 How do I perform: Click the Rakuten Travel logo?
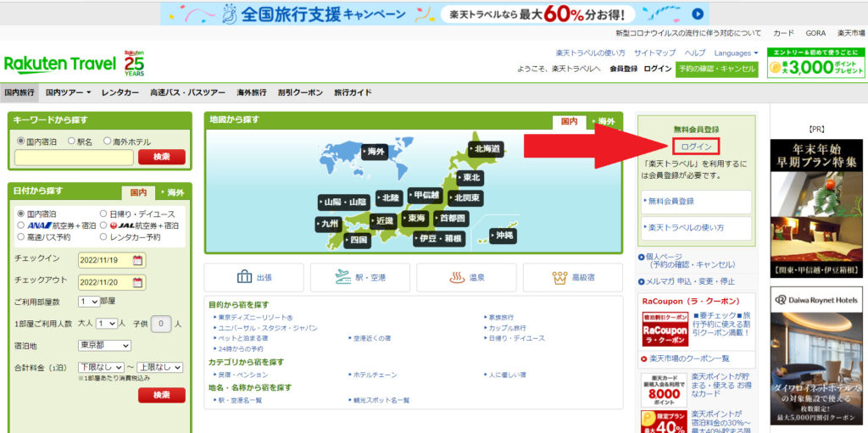(x=60, y=64)
